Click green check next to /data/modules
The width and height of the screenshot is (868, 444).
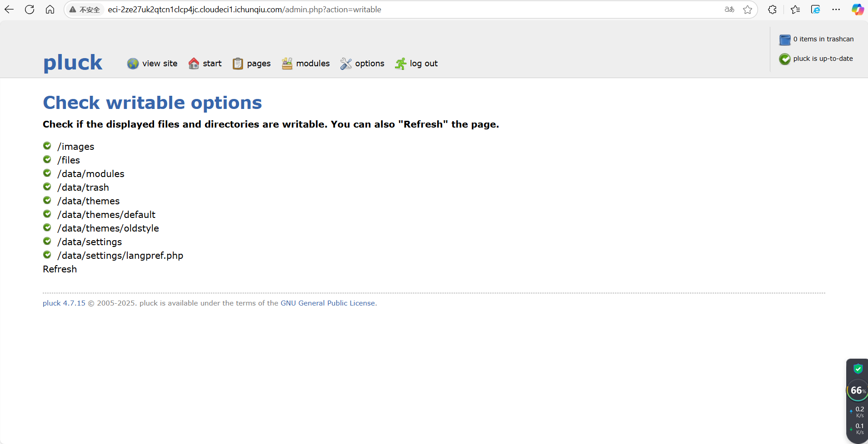tap(47, 173)
